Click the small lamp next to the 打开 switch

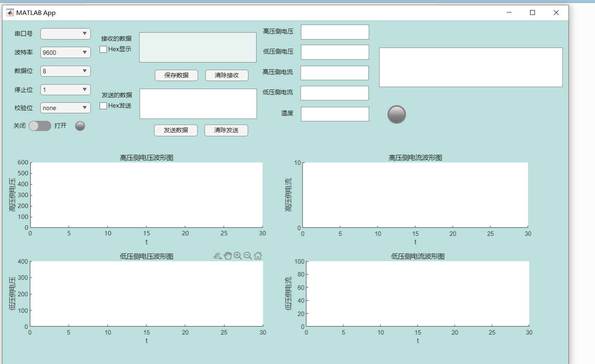point(80,126)
